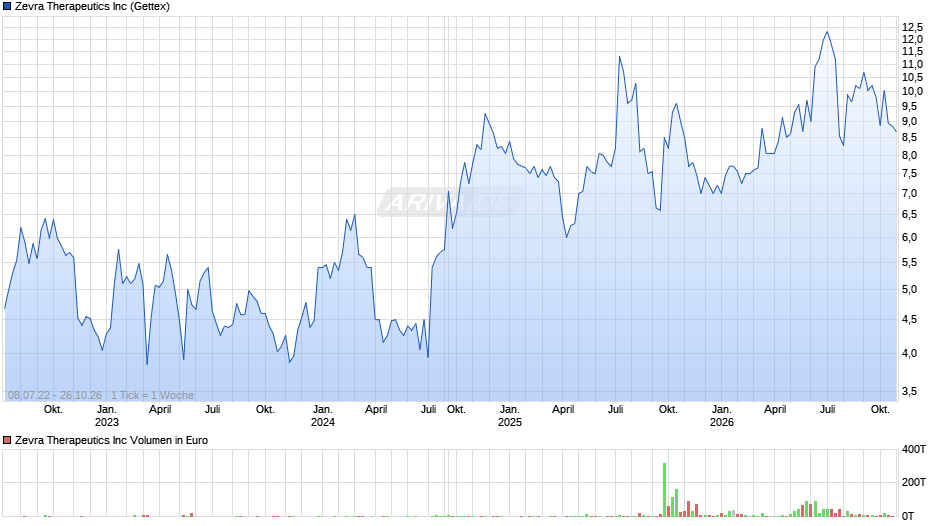The image size is (940, 526).
Task: Click the '7,0' price axis label
Action: click(910, 193)
